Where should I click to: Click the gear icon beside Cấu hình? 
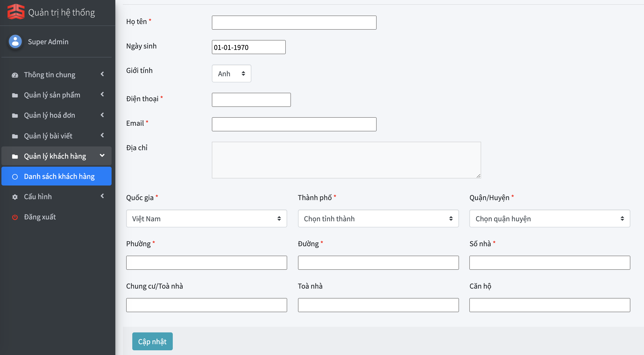pos(15,197)
